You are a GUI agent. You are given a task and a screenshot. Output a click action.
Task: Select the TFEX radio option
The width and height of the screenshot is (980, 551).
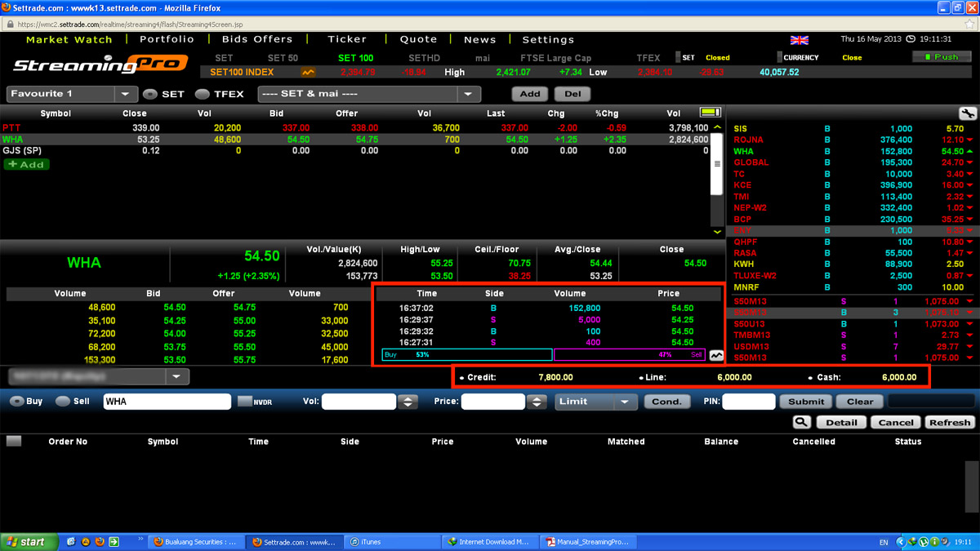(203, 94)
